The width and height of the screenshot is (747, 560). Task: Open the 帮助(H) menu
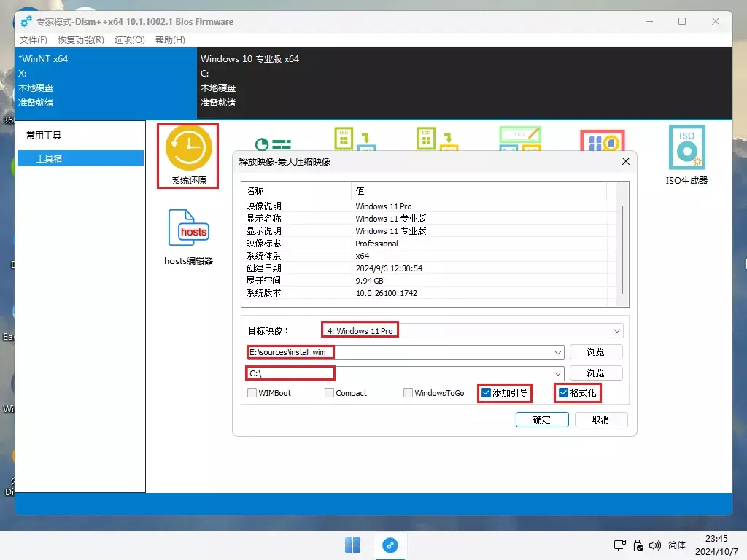(x=170, y=40)
